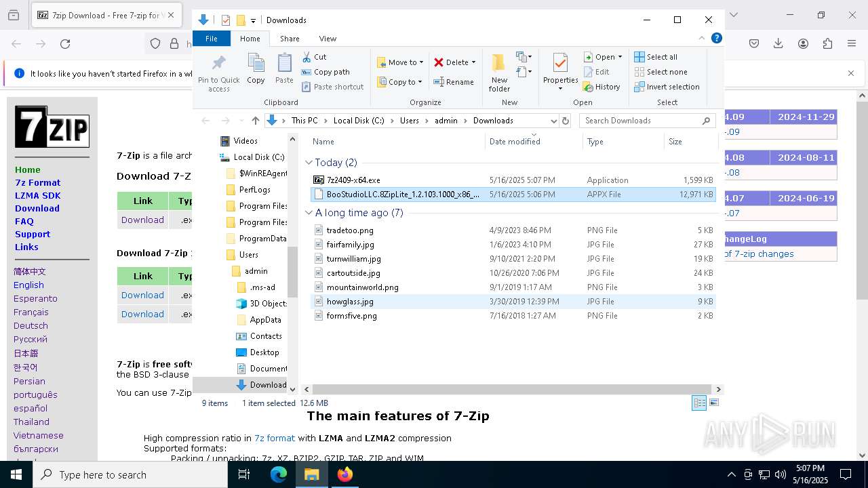
Task: Create a New folder
Action: 499,73
